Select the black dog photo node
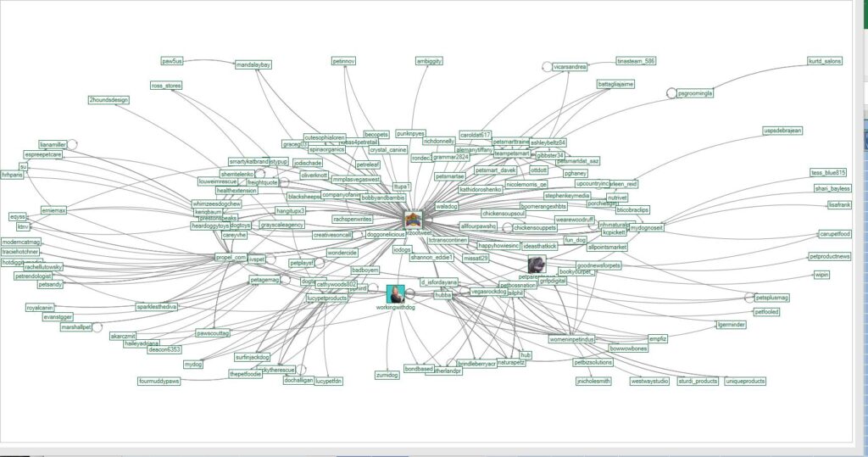868x457 pixels. point(537,265)
